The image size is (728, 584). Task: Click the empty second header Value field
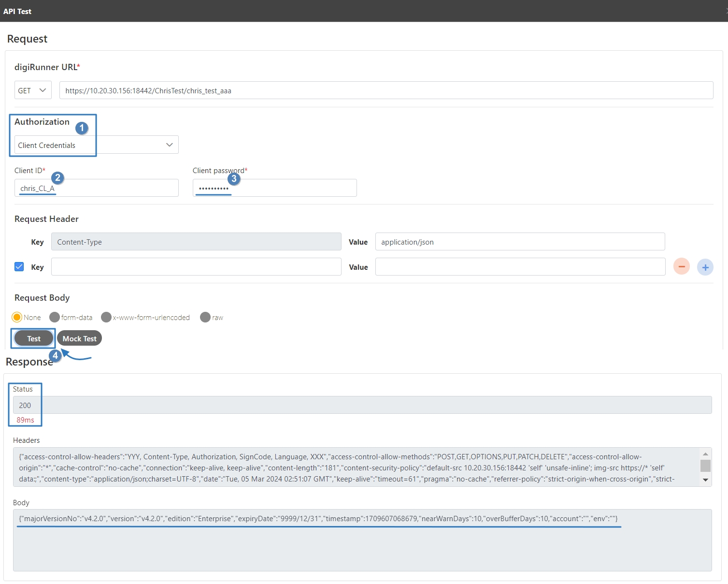[520, 267]
